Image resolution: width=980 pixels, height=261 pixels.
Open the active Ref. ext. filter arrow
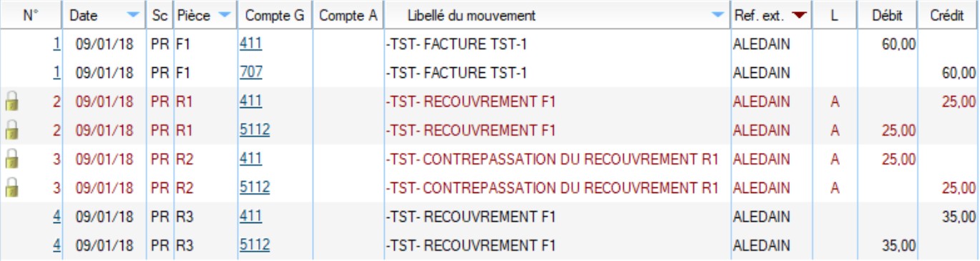coord(798,15)
